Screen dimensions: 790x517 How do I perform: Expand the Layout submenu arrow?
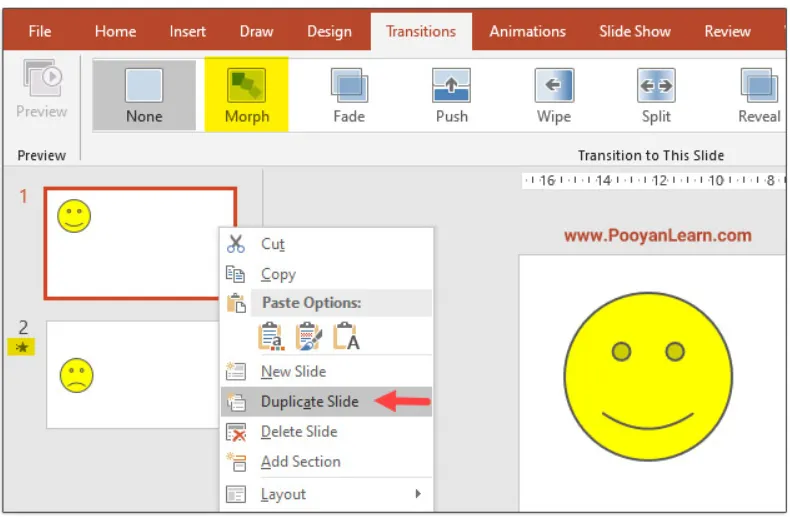418,494
